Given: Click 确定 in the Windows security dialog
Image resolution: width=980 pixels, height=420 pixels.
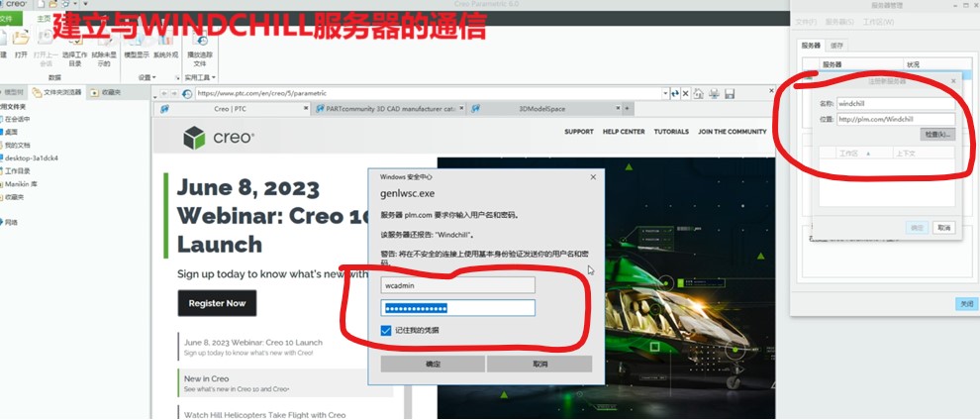Looking at the screenshot, I should click(x=433, y=364).
